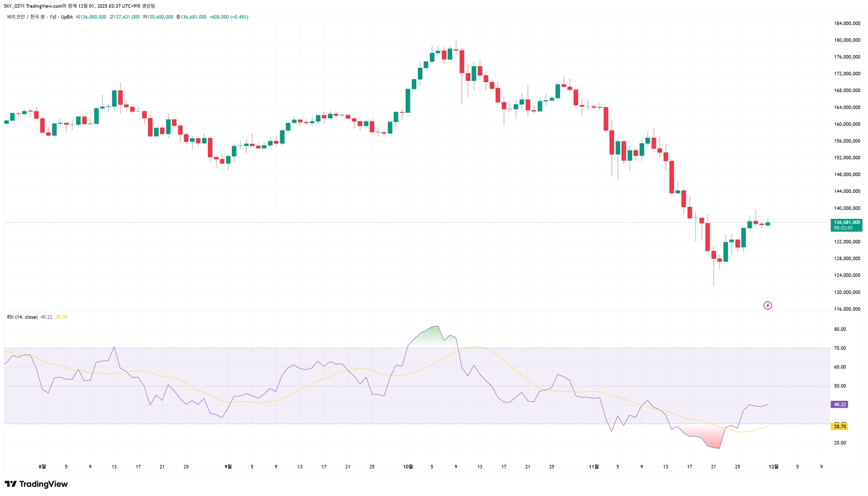Image resolution: width=868 pixels, height=496 pixels.
Task: Click the +608,000 (+0.45%) change value
Action: pyautogui.click(x=229, y=17)
